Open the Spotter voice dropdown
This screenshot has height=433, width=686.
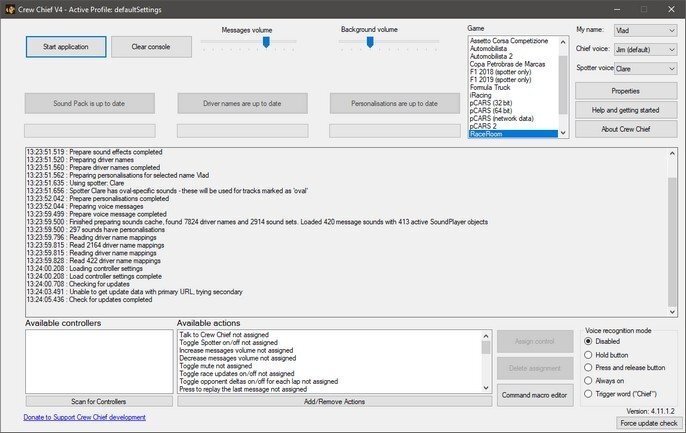coord(647,69)
